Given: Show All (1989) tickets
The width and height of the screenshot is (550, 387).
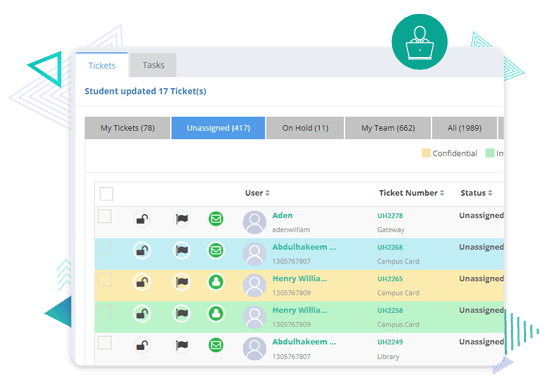Looking at the screenshot, I should pos(464,128).
